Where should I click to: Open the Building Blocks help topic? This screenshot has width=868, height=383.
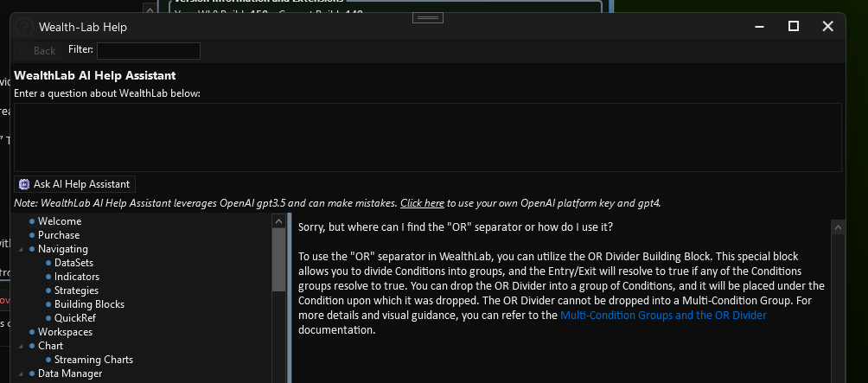coord(89,304)
